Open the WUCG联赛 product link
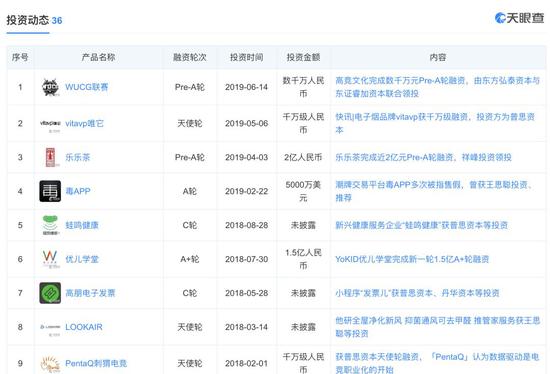The width and height of the screenshot is (550, 374). pos(87,87)
